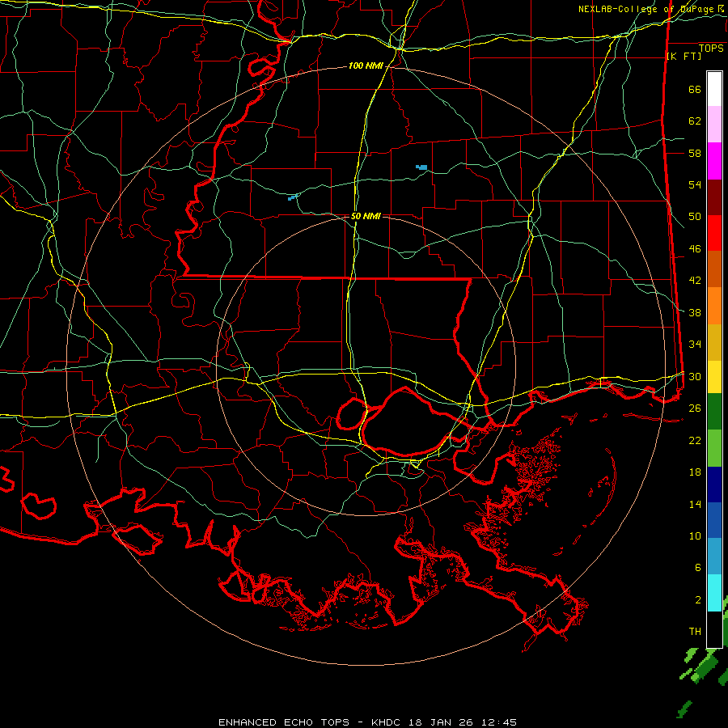Image resolution: width=728 pixels, height=728 pixels.
Task: Click the white swatch in the tops legend
Action: pos(714,89)
